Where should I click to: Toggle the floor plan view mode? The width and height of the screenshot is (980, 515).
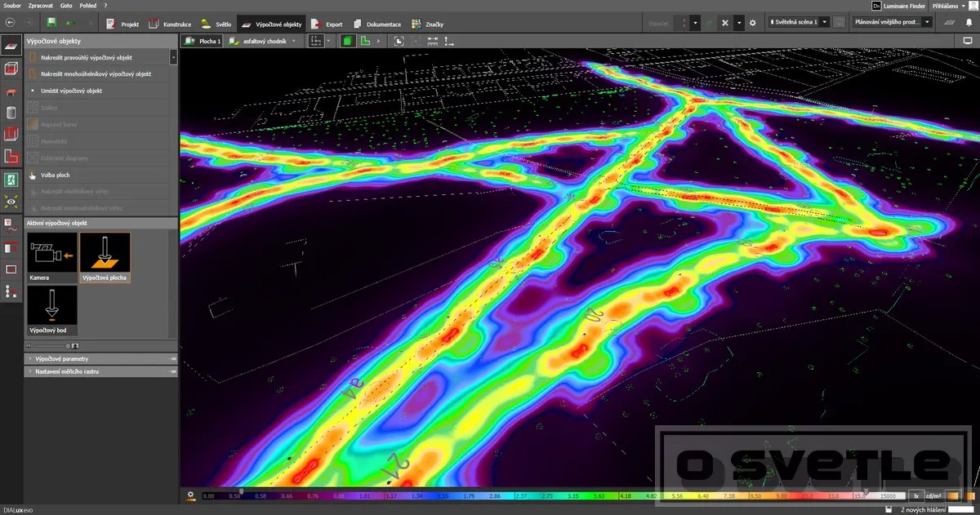pos(365,40)
